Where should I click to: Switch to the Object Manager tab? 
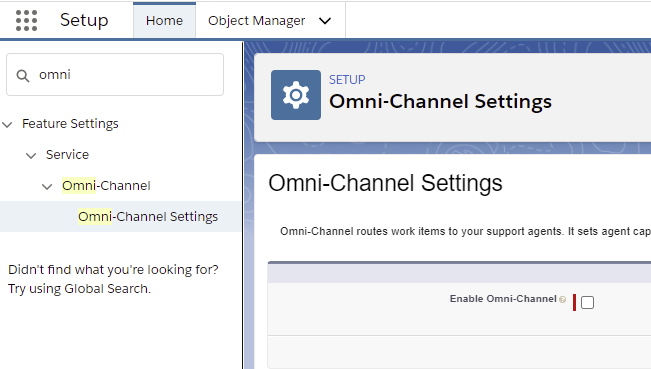click(257, 21)
